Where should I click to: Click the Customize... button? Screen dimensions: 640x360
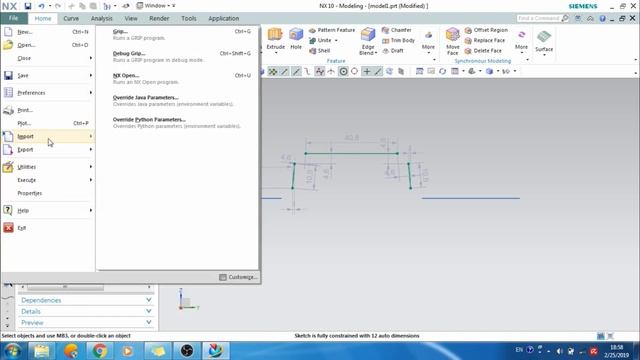coord(238,277)
